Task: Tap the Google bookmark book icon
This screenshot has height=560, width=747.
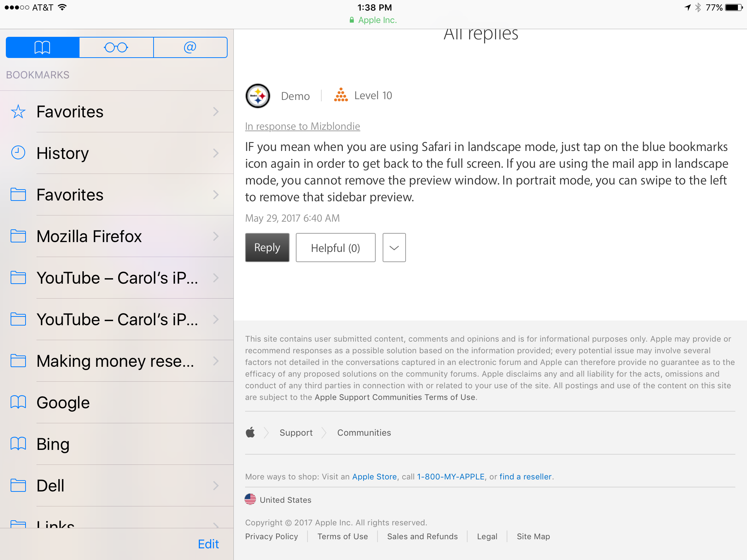Action: pyautogui.click(x=18, y=402)
